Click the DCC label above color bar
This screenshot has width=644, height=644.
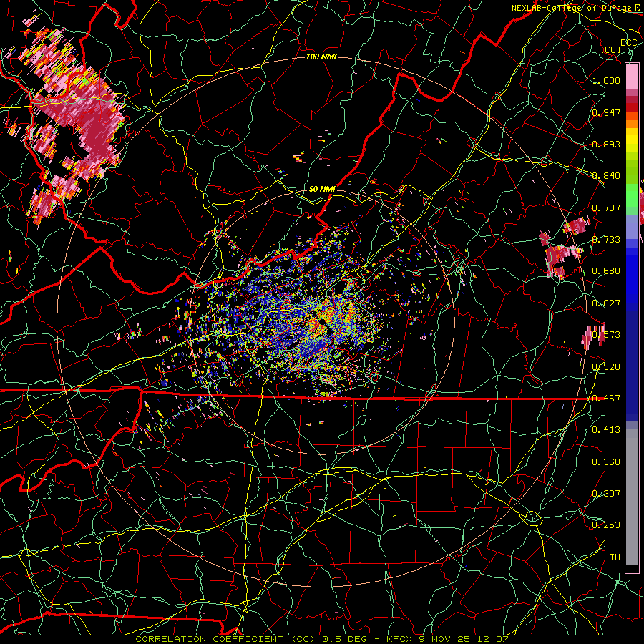[629, 43]
